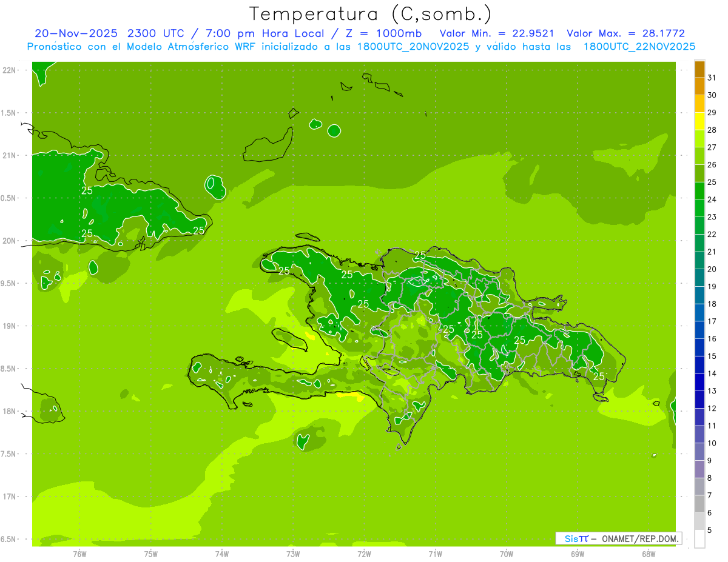Click the purple swatch between 8 and 9
The height and width of the screenshot is (562, 728).
[x=699, y=469]
